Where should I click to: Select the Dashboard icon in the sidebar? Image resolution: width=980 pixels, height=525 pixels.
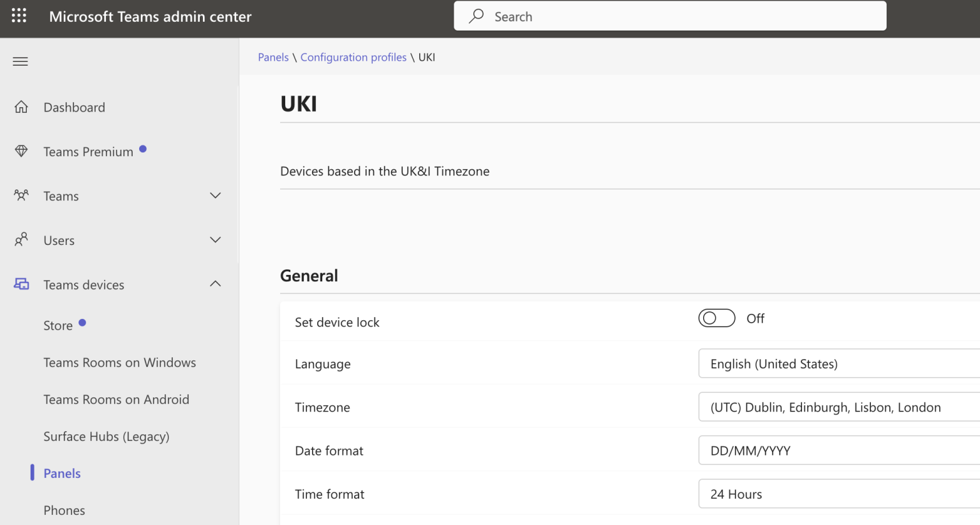click(20, 107)
